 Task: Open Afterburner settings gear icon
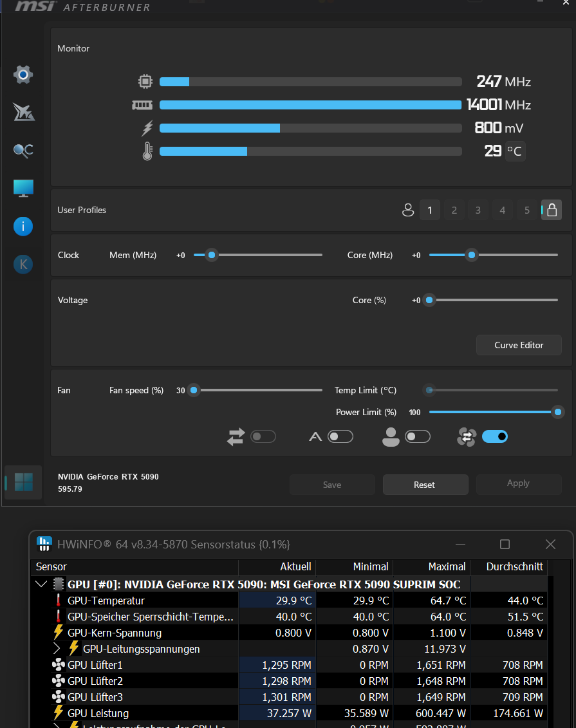23,74
